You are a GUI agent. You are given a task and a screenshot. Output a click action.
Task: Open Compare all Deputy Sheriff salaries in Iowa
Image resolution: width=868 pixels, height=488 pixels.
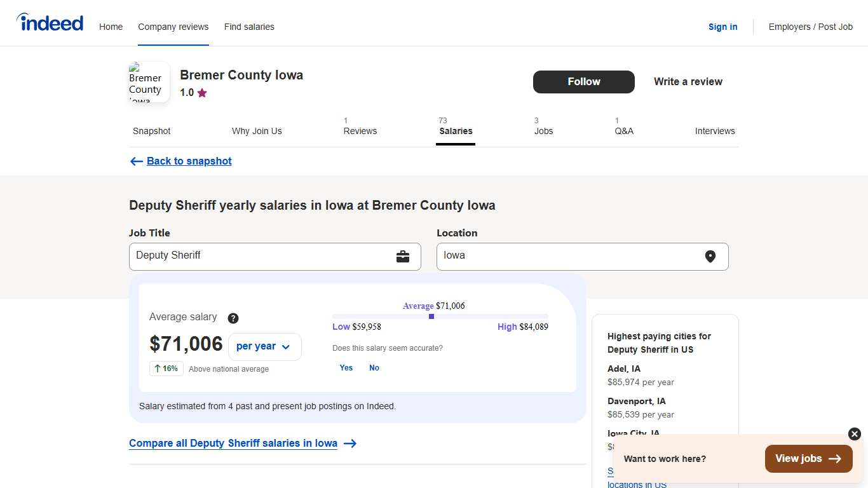pyautogui.click(x=233, y=443)
